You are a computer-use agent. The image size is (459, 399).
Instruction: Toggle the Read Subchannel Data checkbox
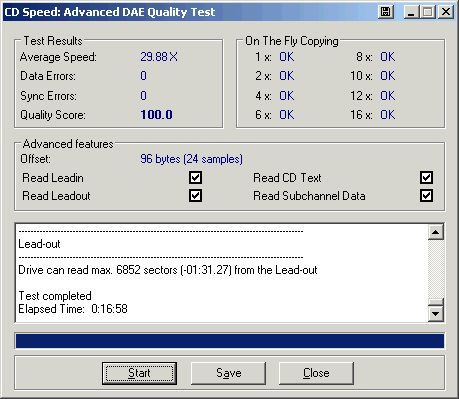click(x=426, y=196)
